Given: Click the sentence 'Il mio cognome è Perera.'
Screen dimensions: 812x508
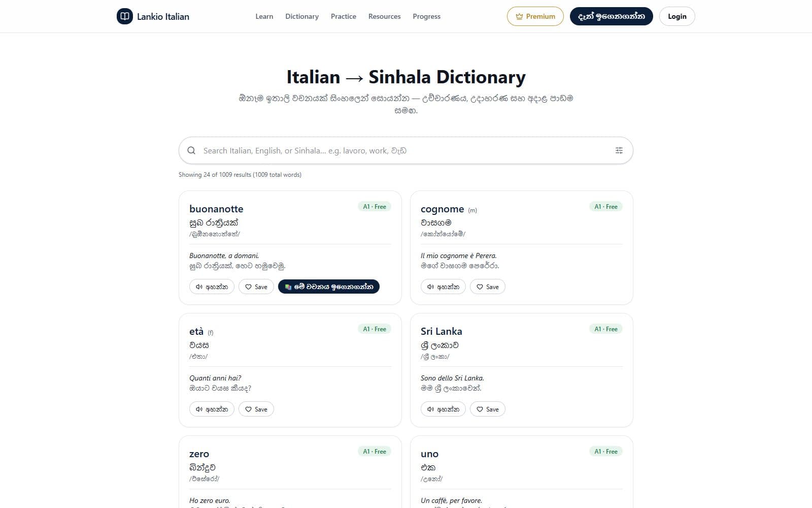Looking at the screenshot, I should 459,256.
